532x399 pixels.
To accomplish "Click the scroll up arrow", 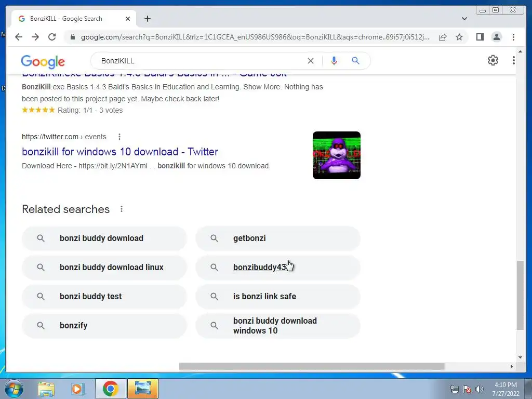I will [520, 51].
